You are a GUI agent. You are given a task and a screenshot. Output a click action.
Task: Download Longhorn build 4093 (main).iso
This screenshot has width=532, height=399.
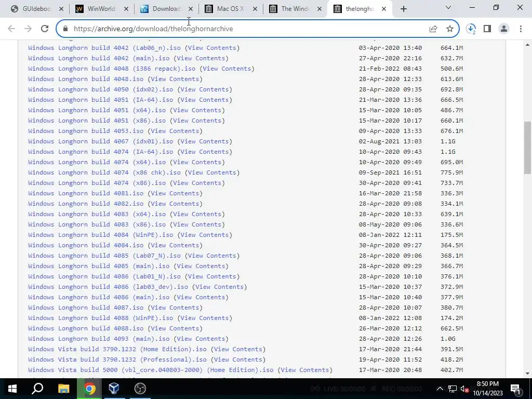(x=99, y=339)
